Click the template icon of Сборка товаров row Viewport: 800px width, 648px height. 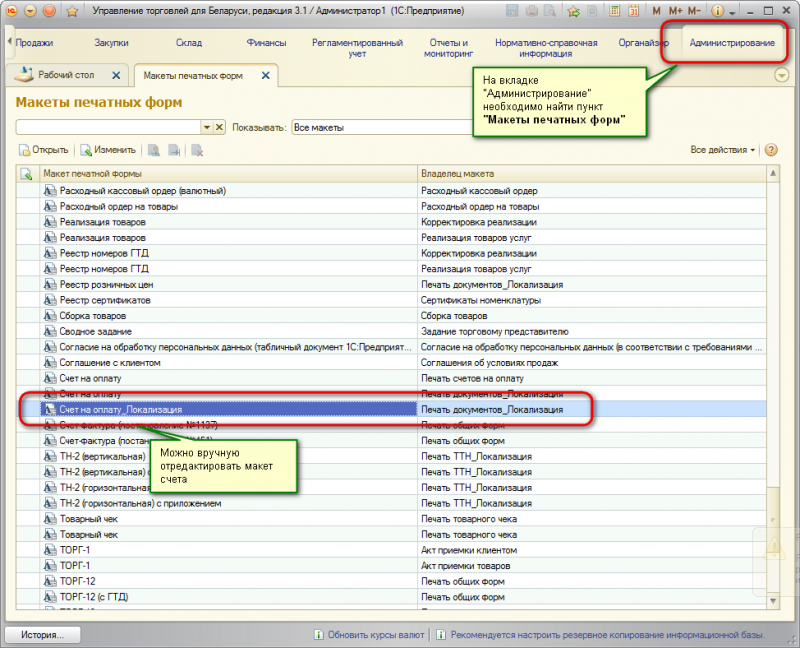tap(49, 316)
